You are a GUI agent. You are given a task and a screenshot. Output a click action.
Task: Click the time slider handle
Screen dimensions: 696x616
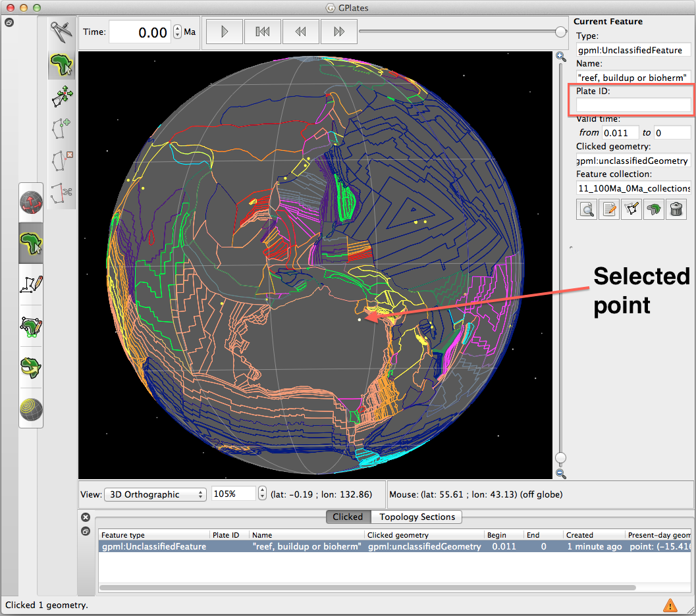click(x=561, y=32)
